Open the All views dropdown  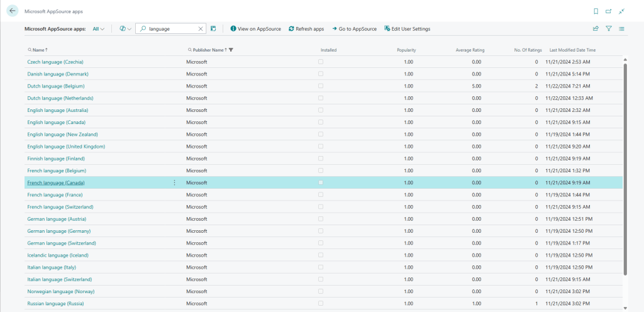pyautogui.click(x=98, y=29)
